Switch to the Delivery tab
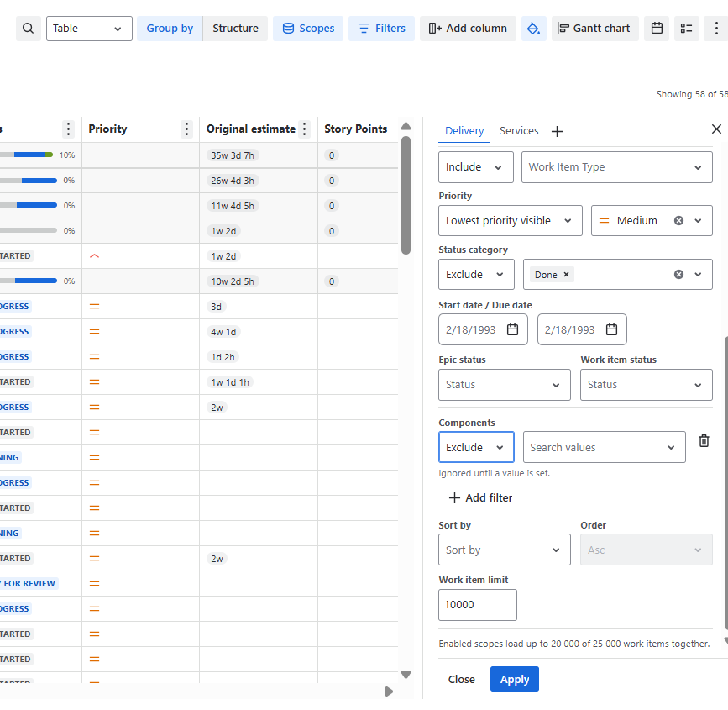 [x=464, y=131]
